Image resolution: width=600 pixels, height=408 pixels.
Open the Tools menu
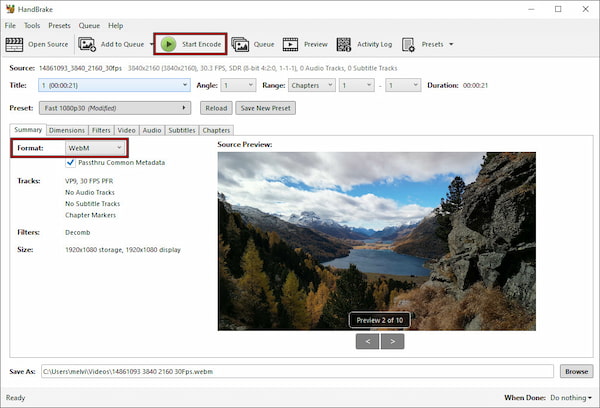[x=32, y=26]
